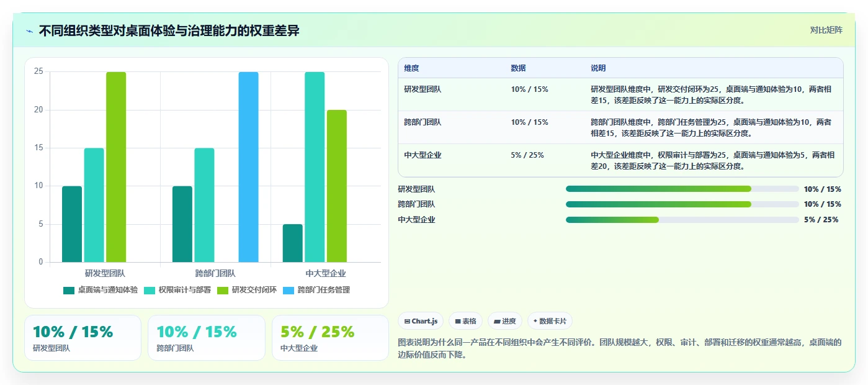
Task: Click the 研发型团队 progress bar
Action: point(682,189)
